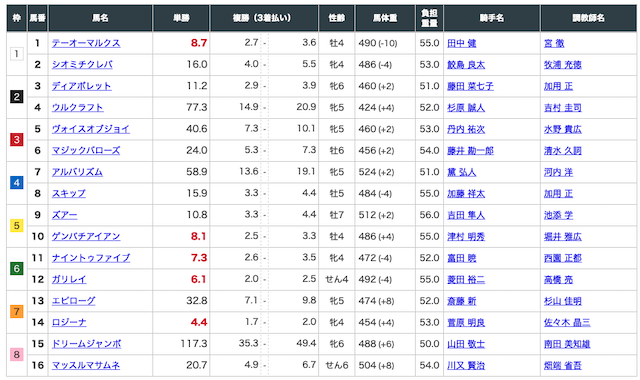Open trainer 池添 学 page
Viewport: 640px width, 380px height.
coord(558,215)
